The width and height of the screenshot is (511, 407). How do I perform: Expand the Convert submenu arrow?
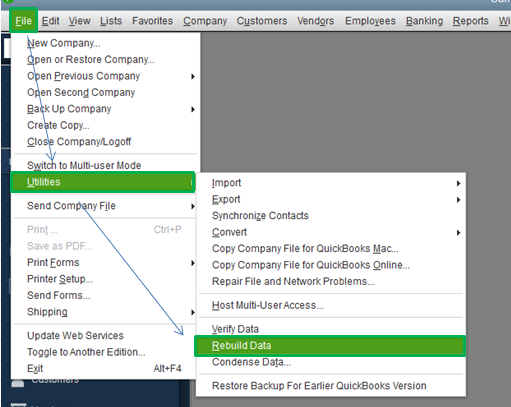click(459, 233)
